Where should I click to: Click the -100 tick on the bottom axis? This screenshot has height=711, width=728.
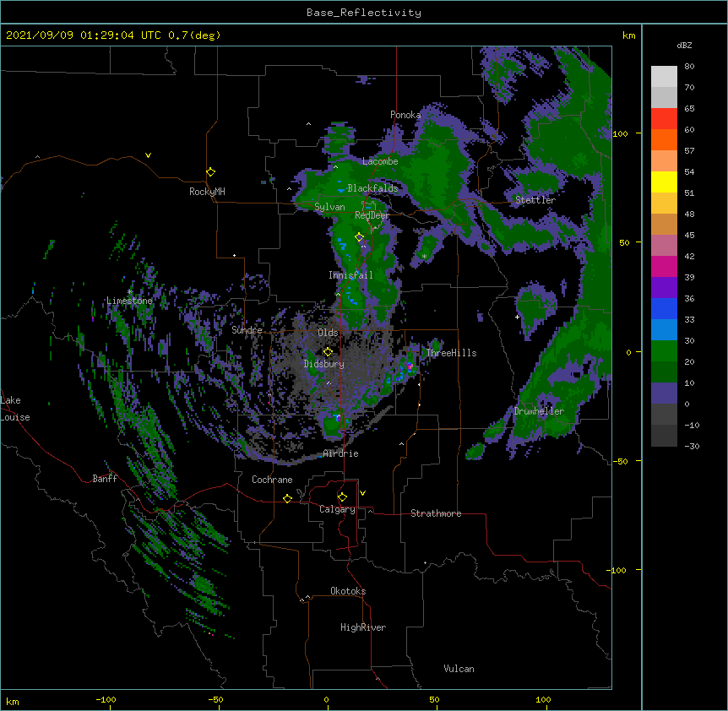pos(106,700)
